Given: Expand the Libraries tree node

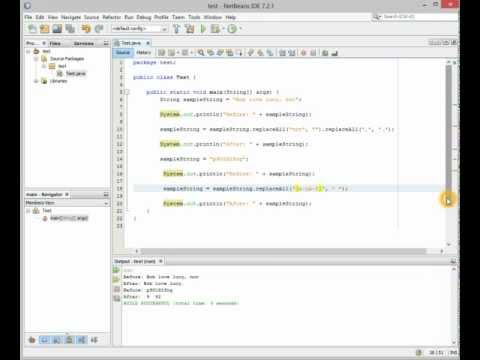Looking at the screenshot, I should (36, 81).
